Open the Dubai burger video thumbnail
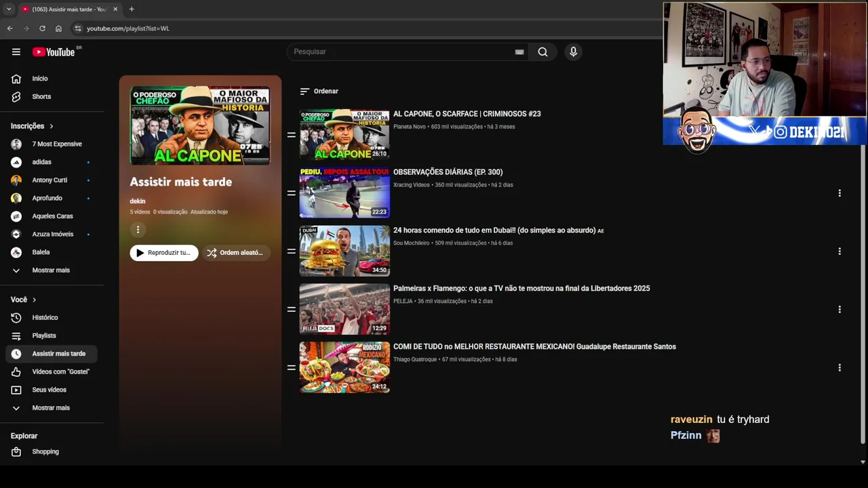This screenshot has height=488, width=868. pyautogui.click(x=344, y=251)
